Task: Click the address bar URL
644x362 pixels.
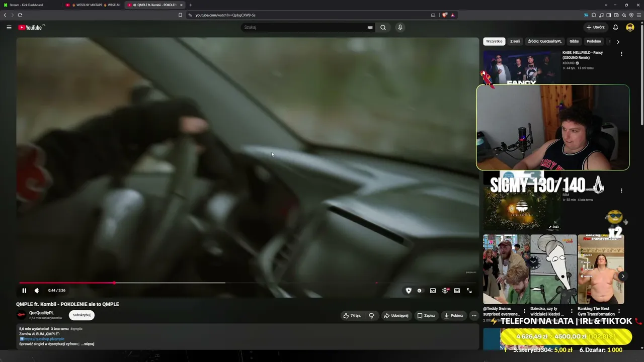Action: (x=225, y=15)
